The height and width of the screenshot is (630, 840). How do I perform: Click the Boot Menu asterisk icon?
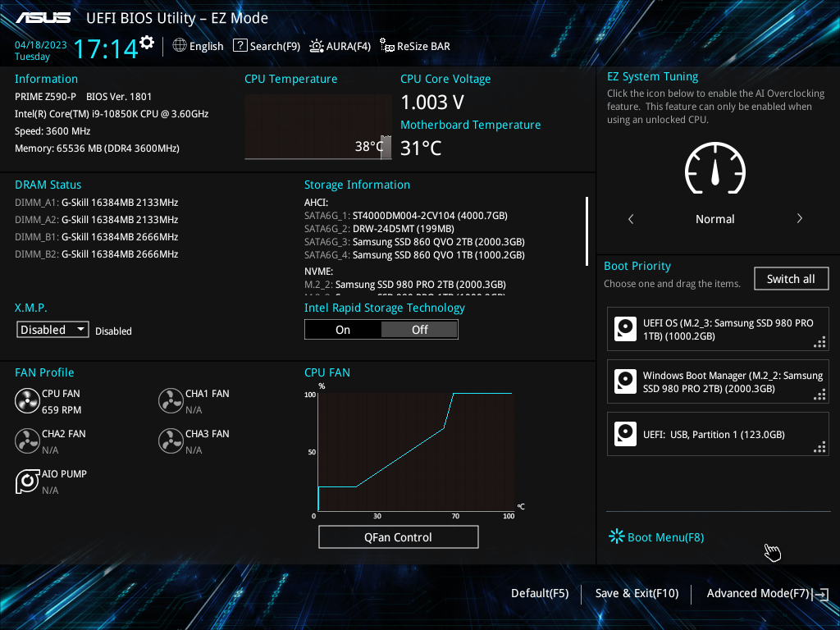[617, 536]
